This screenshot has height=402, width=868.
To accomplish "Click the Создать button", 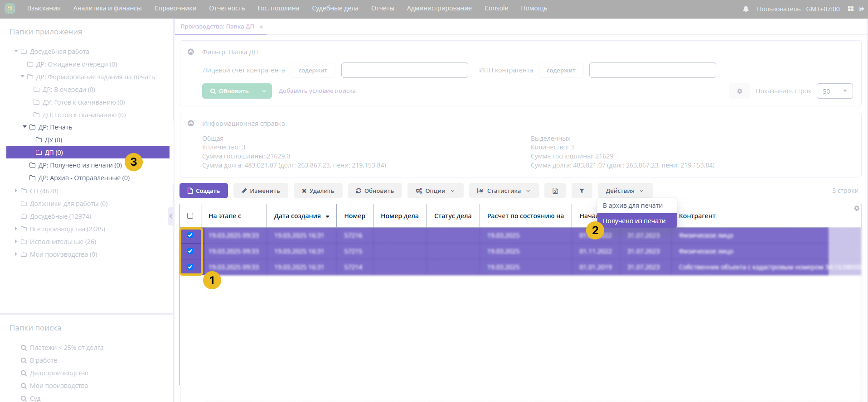I will pyautogui.click(x=203, y=191).
